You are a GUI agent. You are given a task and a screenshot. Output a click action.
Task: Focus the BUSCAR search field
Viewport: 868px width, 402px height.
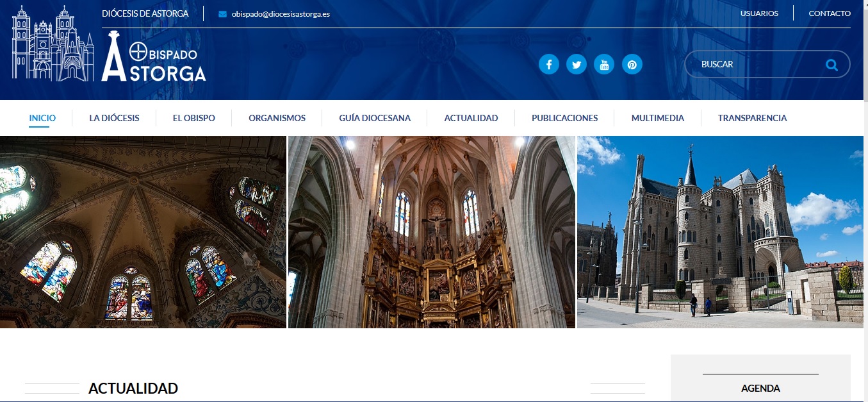pos(767,64)
